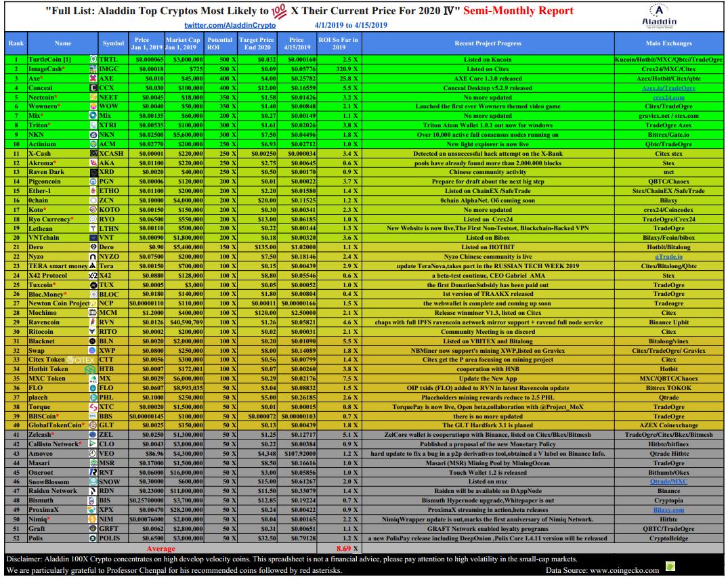Click the Hotbit Token logo icon
Screen dimensions: 728x579
click(90, 369)
